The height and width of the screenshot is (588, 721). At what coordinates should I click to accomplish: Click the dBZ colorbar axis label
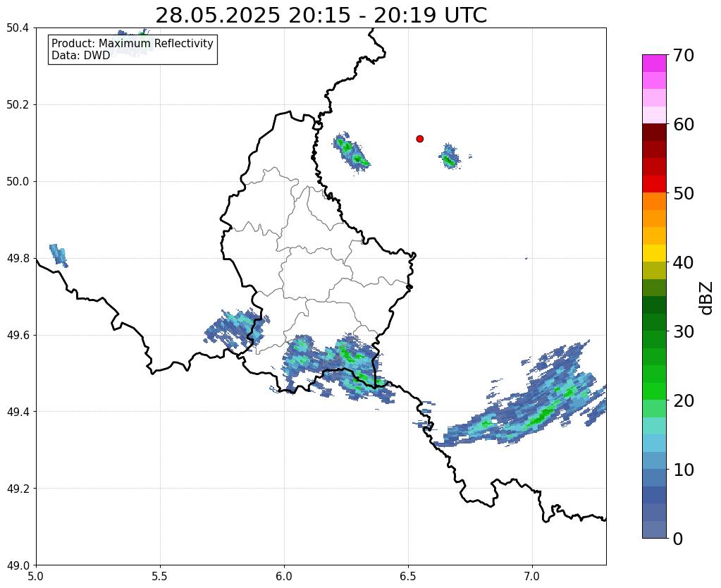(x=707, y=298)
